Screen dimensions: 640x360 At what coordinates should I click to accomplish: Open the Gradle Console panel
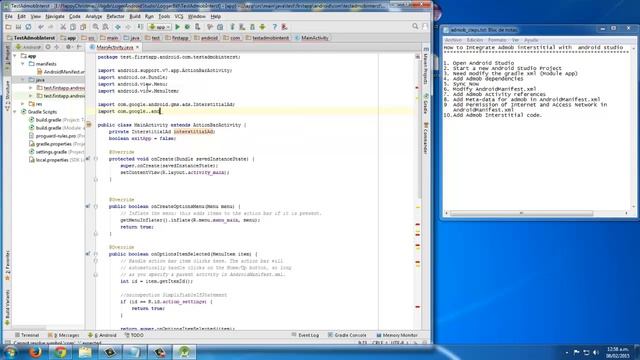click(x=347, y=335)
